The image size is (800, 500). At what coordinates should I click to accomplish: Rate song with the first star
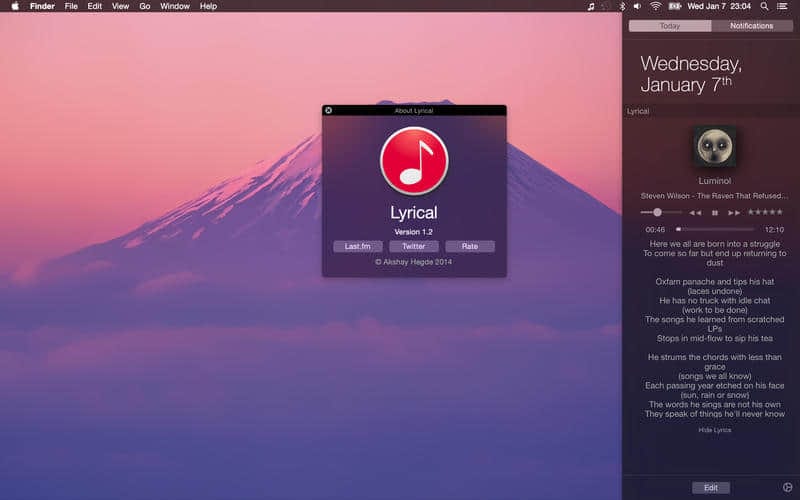(751, 212)
